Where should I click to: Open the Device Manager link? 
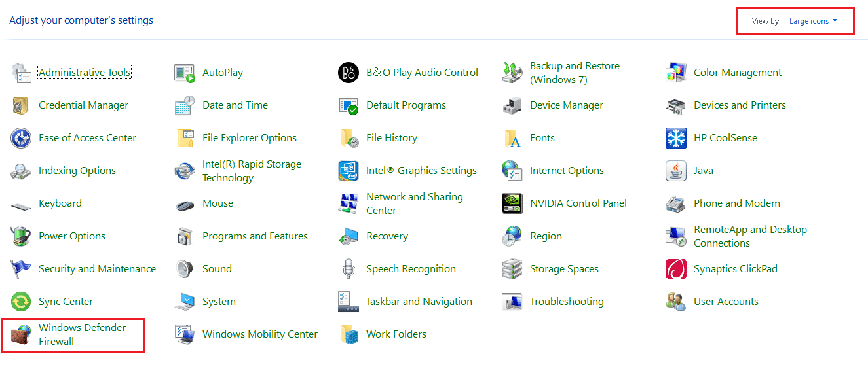tap(567, 105)
